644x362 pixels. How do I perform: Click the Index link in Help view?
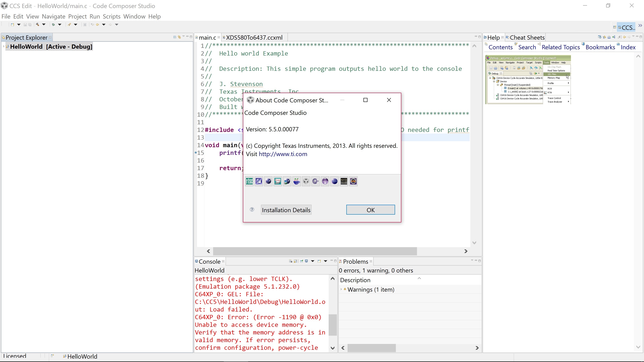628,47
